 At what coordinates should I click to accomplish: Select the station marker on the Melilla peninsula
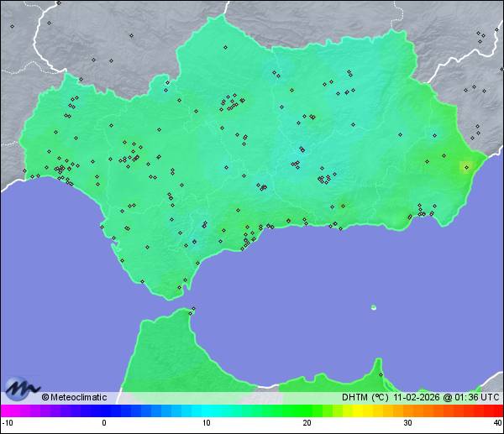pyautogui.click(x=381, y=374)
